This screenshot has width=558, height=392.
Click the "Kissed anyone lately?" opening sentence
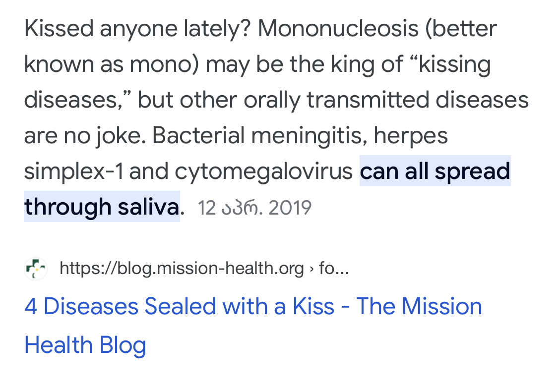pos(138,29)
